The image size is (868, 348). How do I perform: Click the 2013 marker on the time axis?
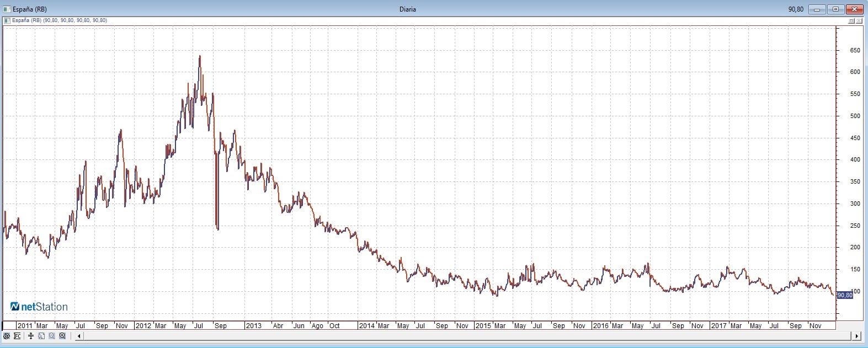pyautogui.click(x=253, y=325)
